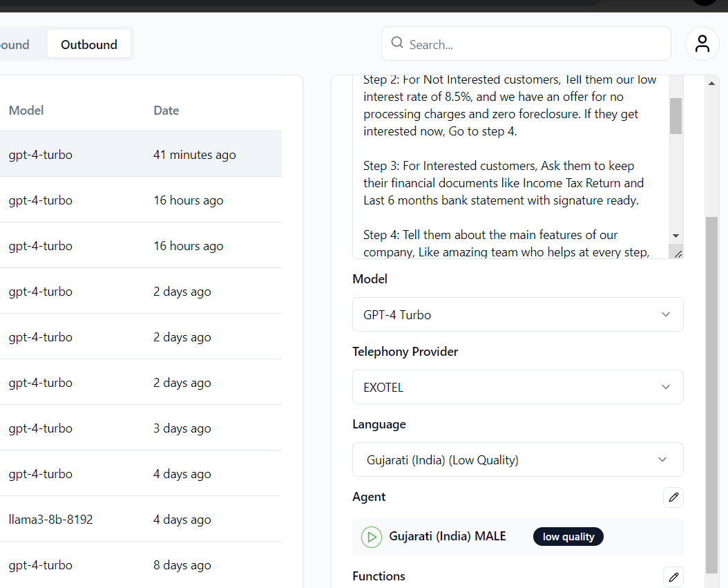Open the Language dropdown for Gujarati

pos(517,460)
